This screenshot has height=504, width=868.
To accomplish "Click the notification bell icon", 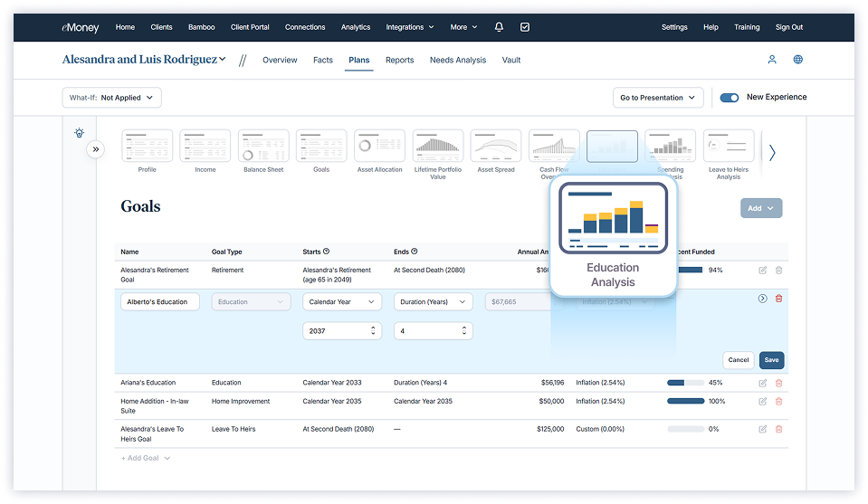I will coord(499,27).
